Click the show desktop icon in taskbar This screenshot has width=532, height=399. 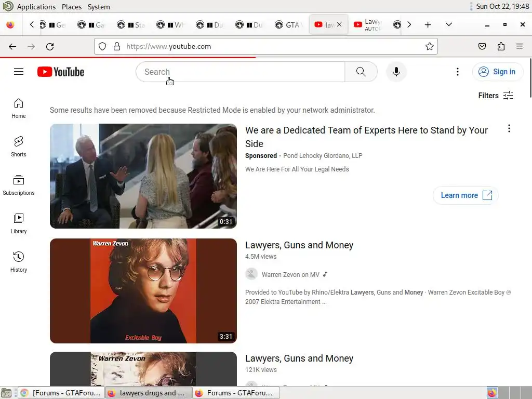pyautogui.click(x=6, y=393)
